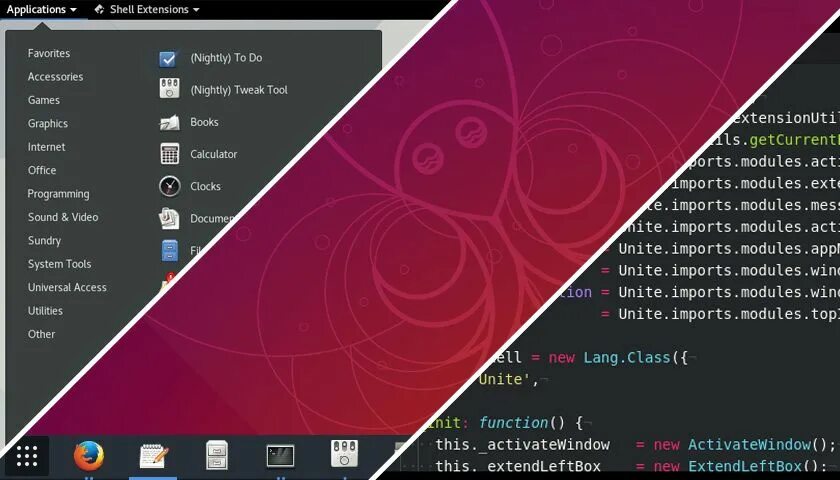Launch Firefox from the dock
Image resolution: width=840 pixels, height=480 pixels.
89,456
